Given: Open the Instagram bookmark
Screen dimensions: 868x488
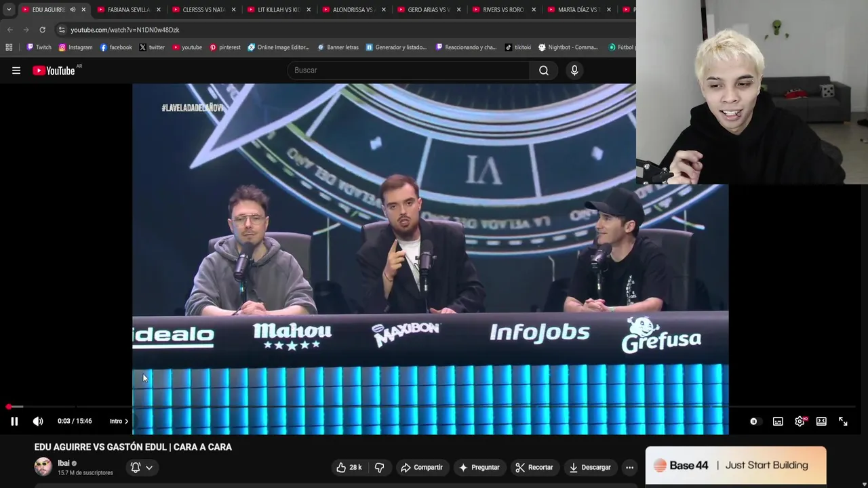Looking at the screenshot, I should coord(75,47).
